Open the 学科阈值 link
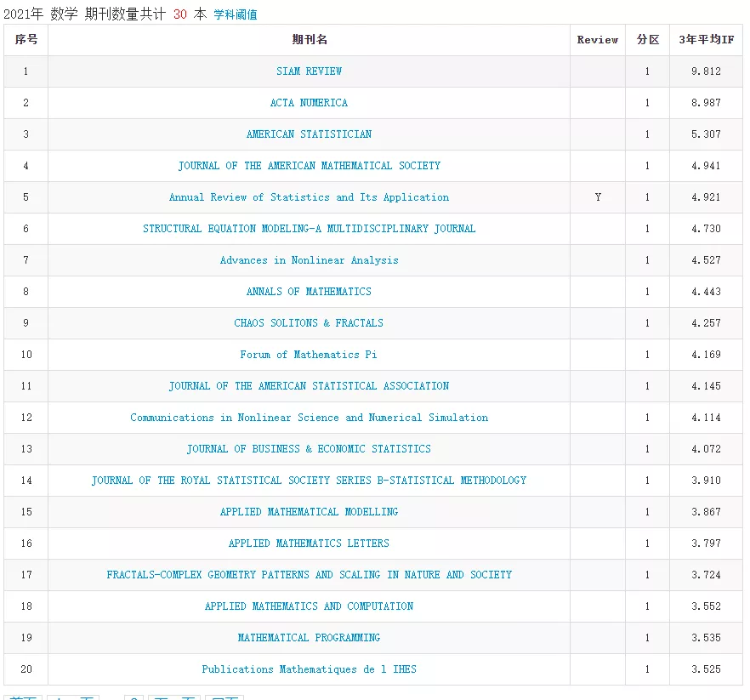750x700 pixels. coord(236,14)
